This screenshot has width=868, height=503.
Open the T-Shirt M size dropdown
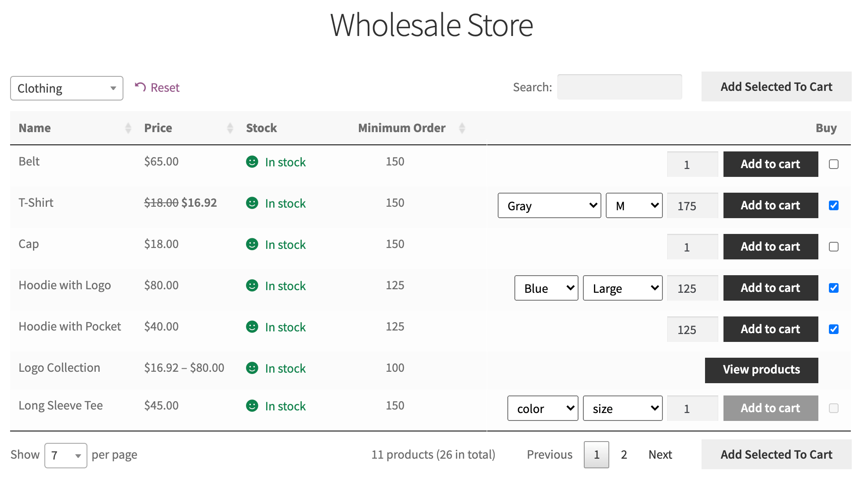(634, 205)
